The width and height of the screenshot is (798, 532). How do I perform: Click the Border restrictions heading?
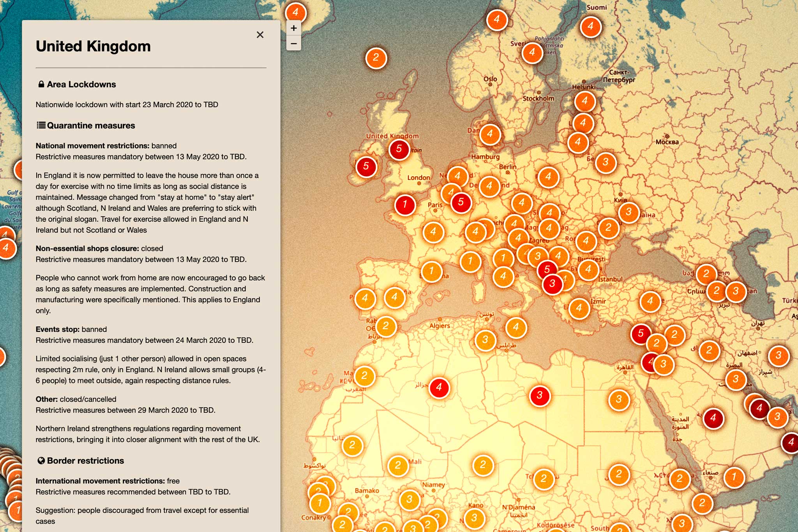[x=85, y=461]
